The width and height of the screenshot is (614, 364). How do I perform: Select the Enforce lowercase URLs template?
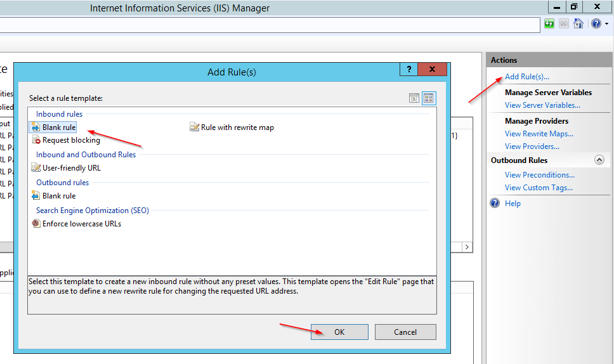(x=76, y=223)
